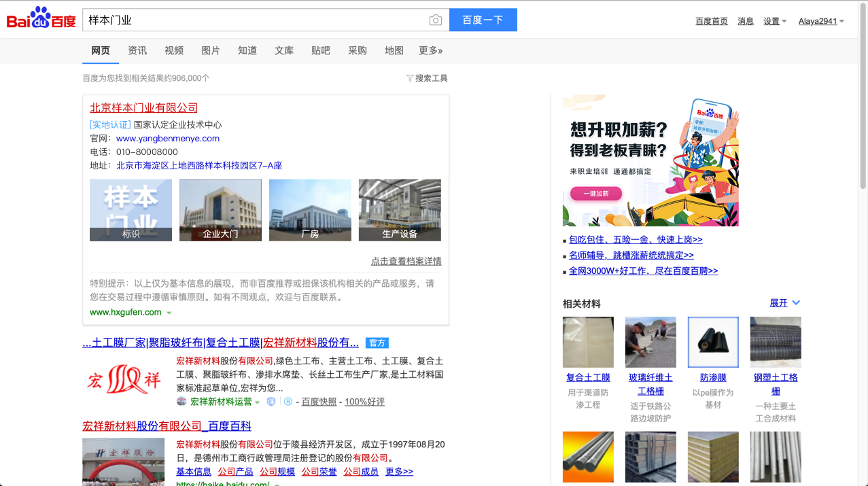The image size is (868, 486).
Task: Click the shield verification icon in result
Action: tap(271, 402)
